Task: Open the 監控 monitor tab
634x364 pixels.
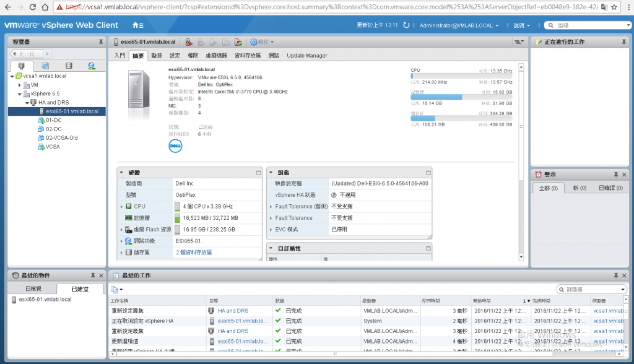Action: (x=157, y=56)
